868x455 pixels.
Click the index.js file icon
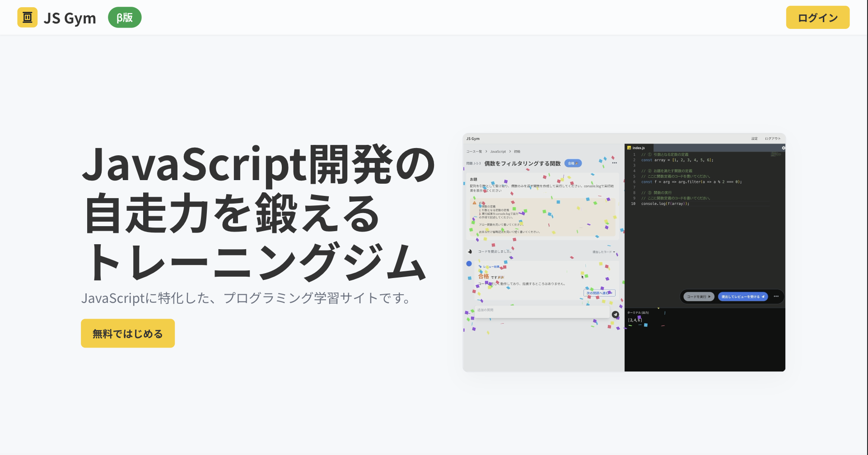[629, 147]
